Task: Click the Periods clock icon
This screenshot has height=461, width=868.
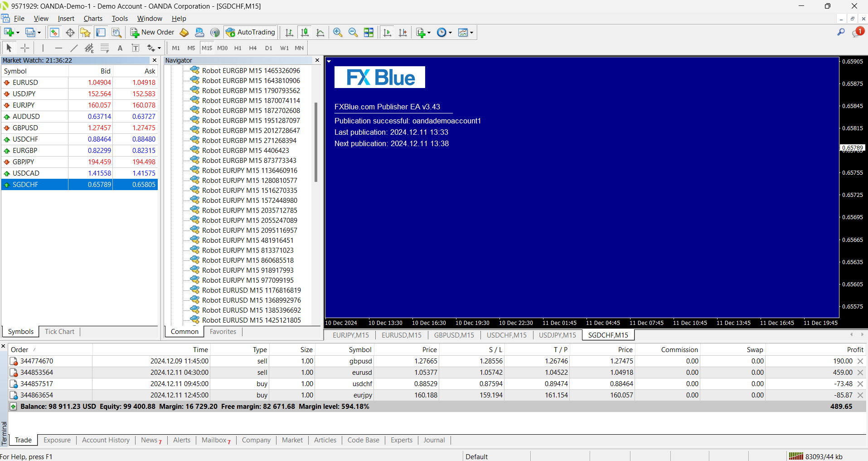Action: (441, 32)
